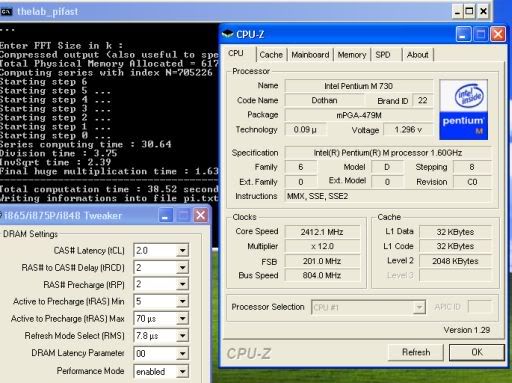Viewport: 512px width, 383px height.
Task: Click the console line 'Total computation time : 38.52'
Action: click(109, 189)
